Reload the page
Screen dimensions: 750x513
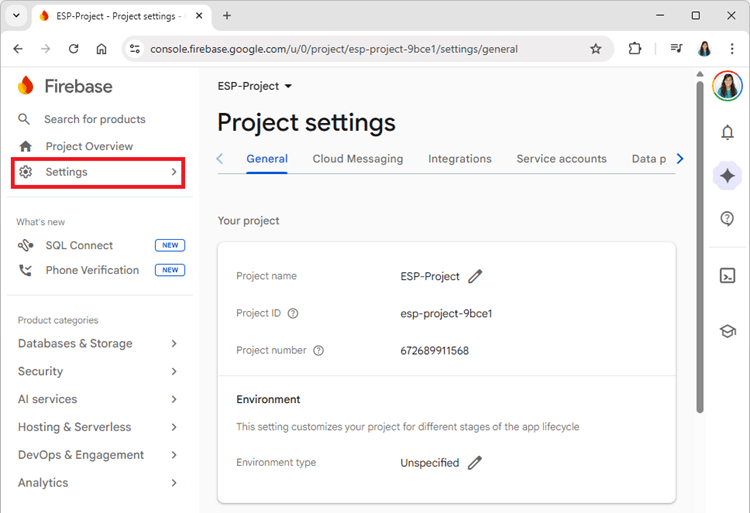(73, 49)
